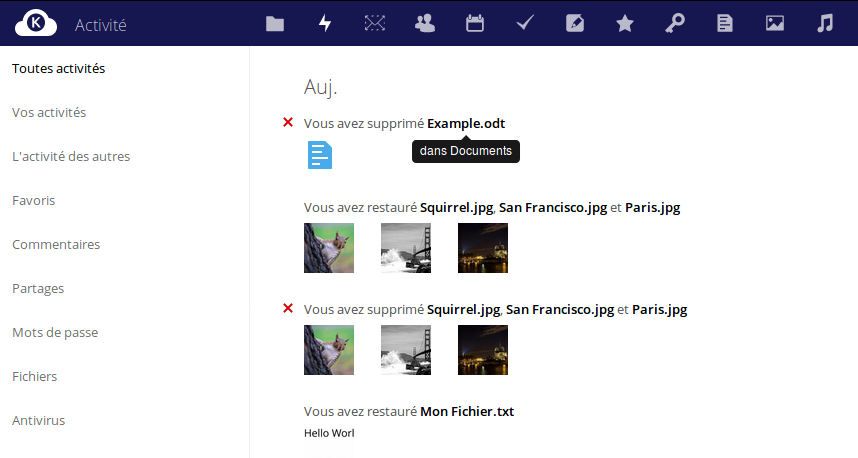Click Golden Gate thumbnail in restored entry

point(406,248)
